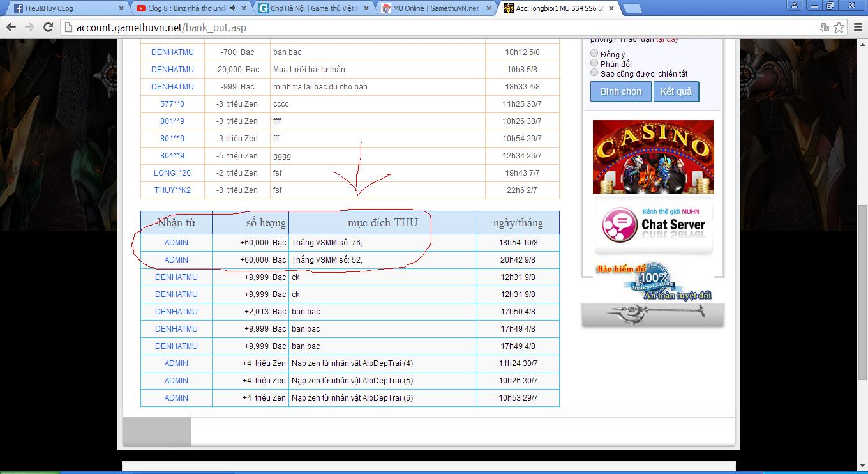Go back using the browser back arrow
The width and height of the screenshot is (868, 474).
[x=11, y=27]
